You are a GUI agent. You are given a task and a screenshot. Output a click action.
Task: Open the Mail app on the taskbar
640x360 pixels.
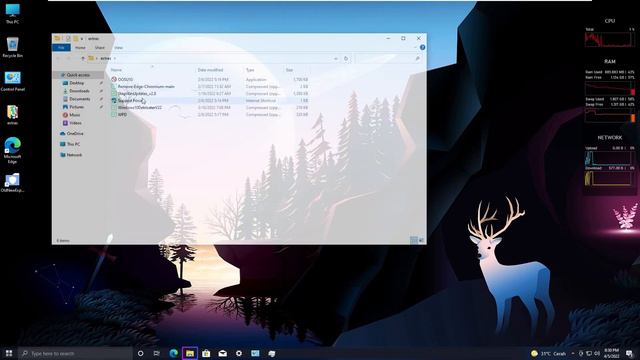click(x=222, y=353)
